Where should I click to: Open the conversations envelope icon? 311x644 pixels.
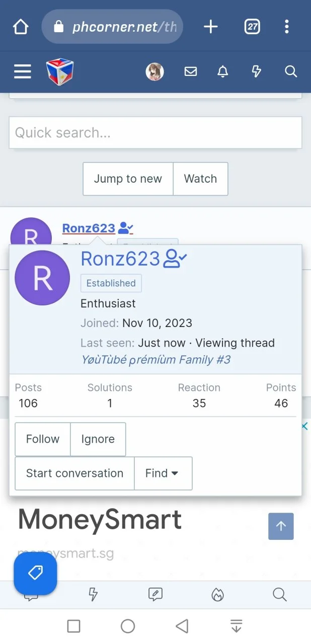pos(191,71)
